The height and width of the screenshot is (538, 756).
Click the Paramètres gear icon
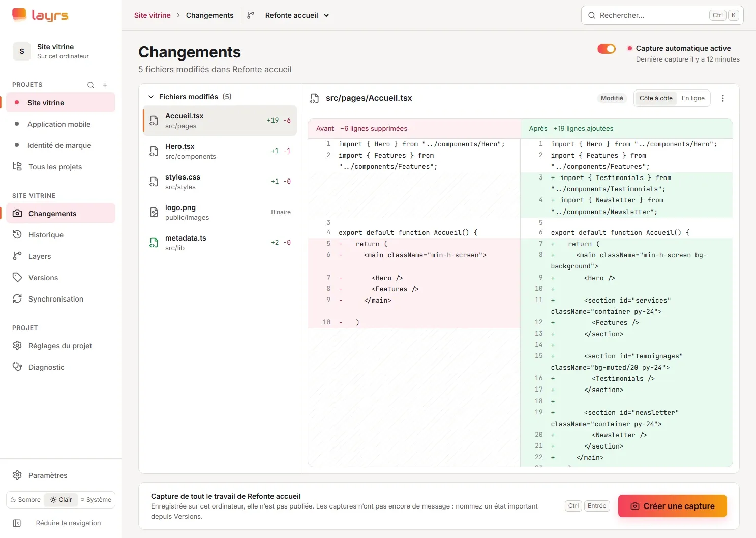tap(17, 475)
